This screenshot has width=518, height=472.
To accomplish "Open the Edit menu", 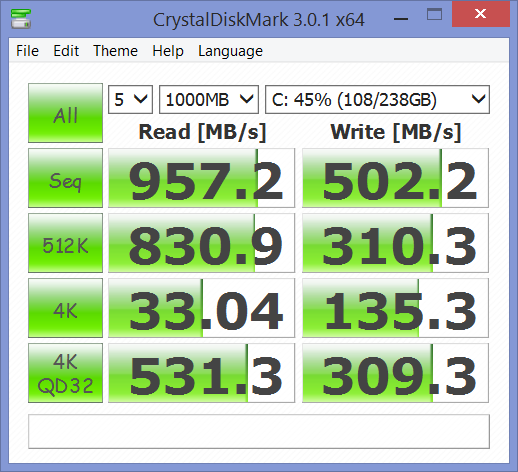I will coord(66,51).
